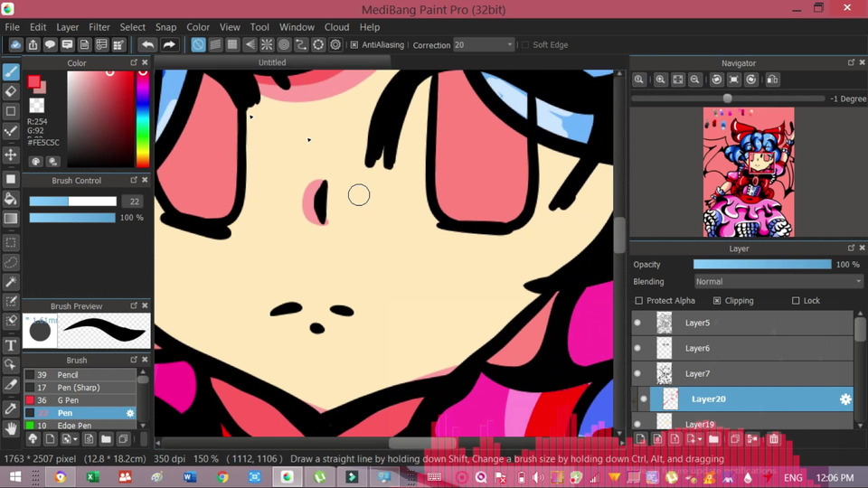
Task: Pick a hue on the rainbow strip
Action: point(143,119)
